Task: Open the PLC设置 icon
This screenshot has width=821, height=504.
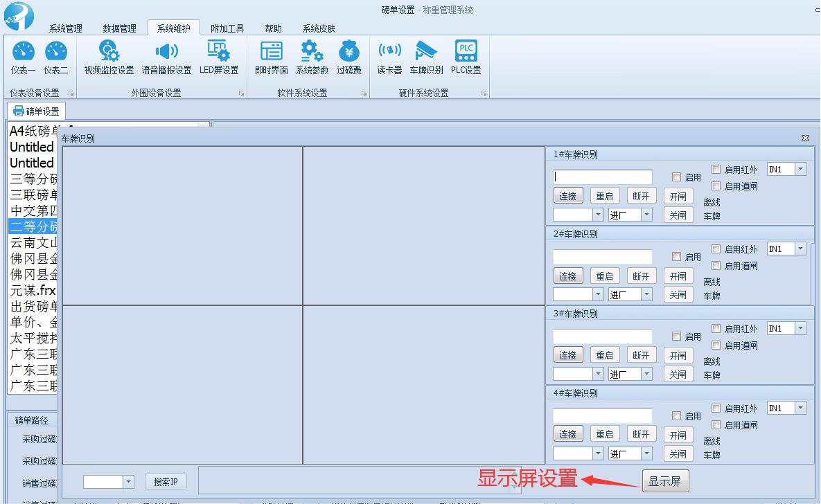Action: click(466, 57)
